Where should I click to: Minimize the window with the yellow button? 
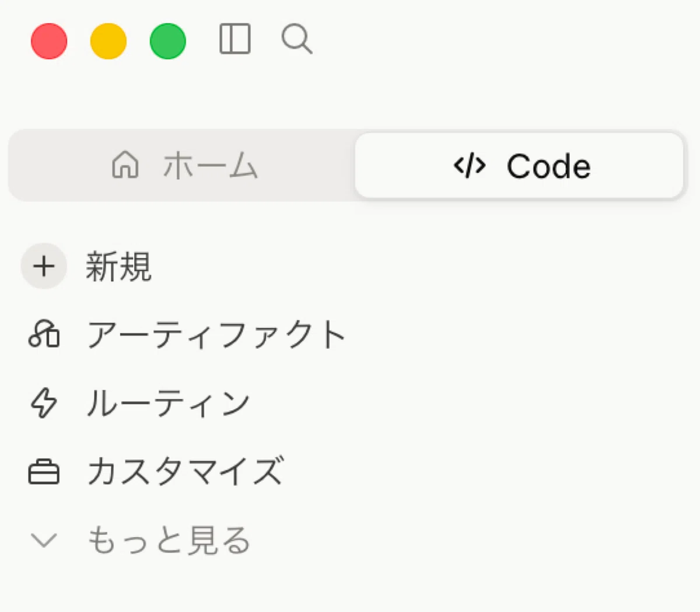point(108,41)
